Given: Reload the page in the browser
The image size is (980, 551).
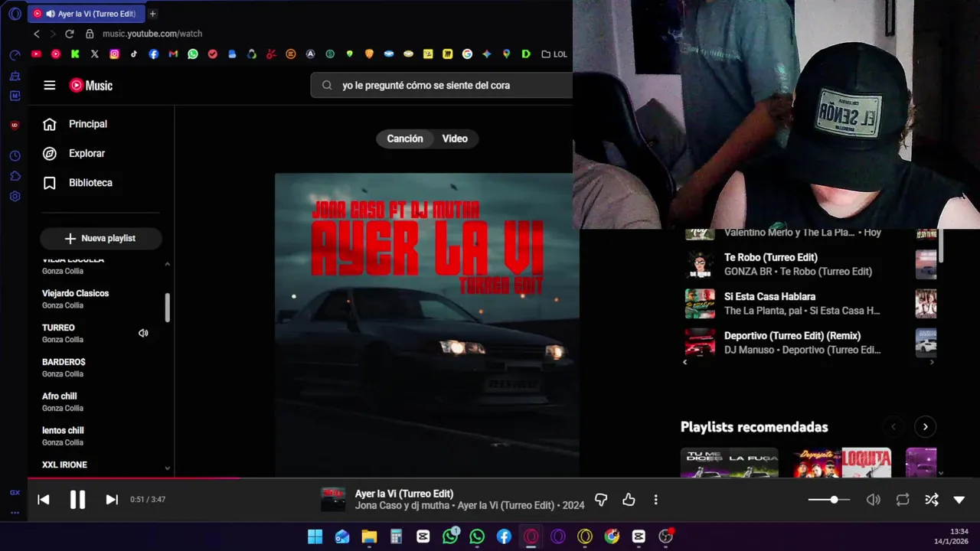Looking at the screenshot, I should point(69,34).
